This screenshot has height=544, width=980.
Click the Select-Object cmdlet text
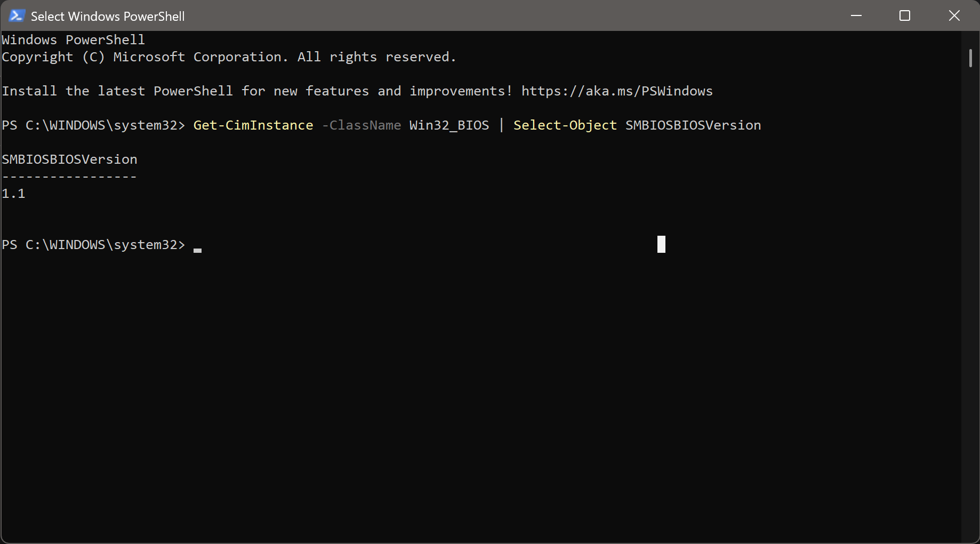(x=565, y=125)
